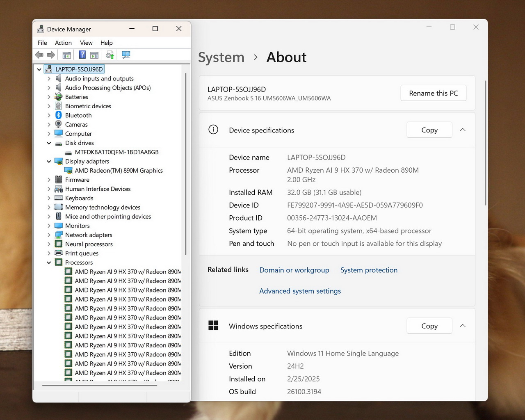The width and height of the screenshot is (525, 420).
Task: Select the Cameras webcam icon
Action: tap(59, 124)
